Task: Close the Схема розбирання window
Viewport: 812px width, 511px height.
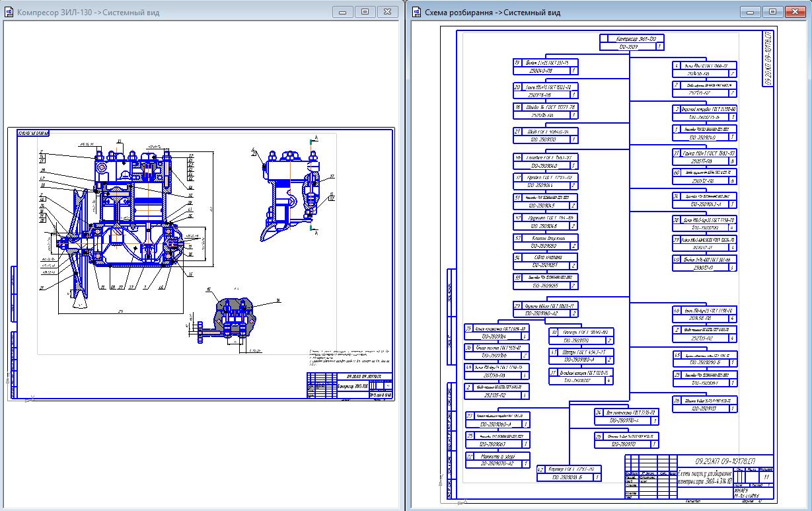Action: click(795, 11)
